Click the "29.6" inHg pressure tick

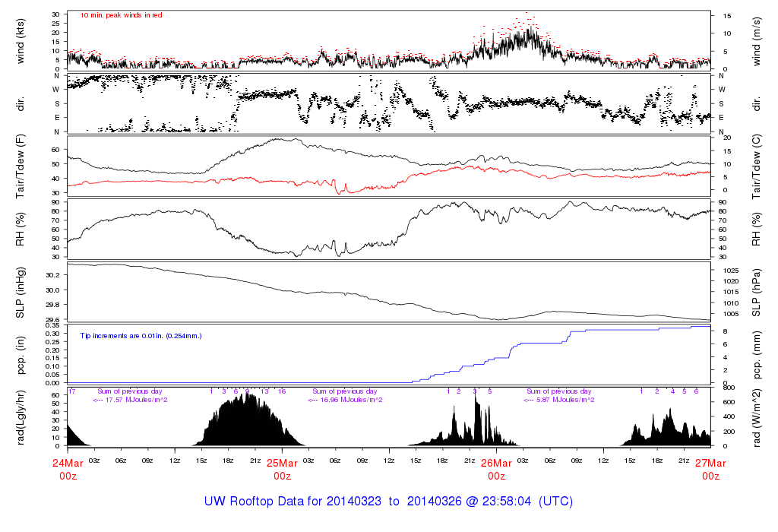tap(52, 320)
